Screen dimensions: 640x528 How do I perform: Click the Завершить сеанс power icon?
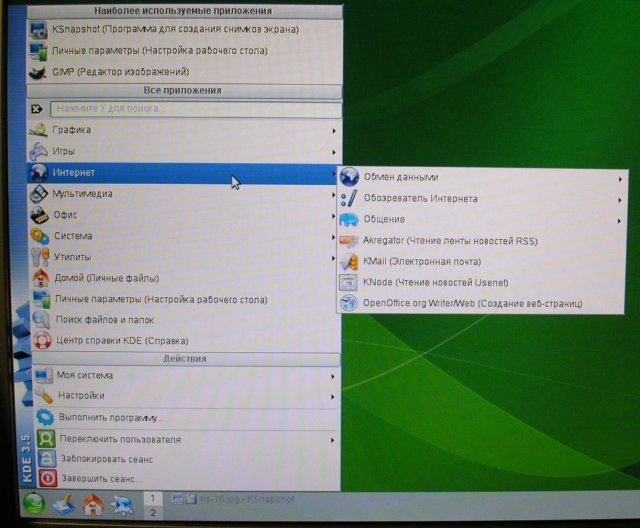click(x=48, y=478)
